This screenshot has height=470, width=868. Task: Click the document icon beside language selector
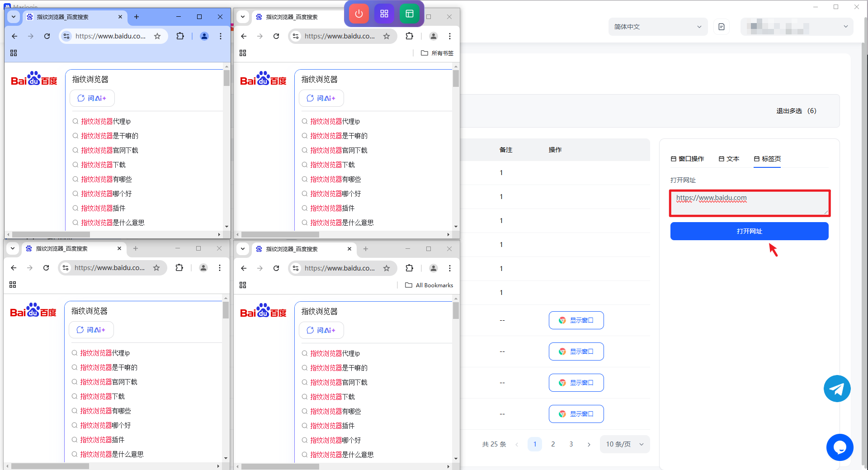(x=722, y=27)
